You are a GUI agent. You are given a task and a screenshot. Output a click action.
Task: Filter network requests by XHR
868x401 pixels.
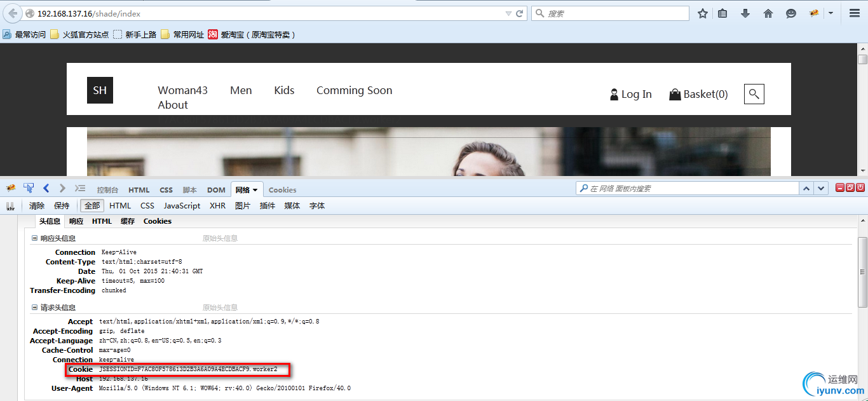click(218, 206)
